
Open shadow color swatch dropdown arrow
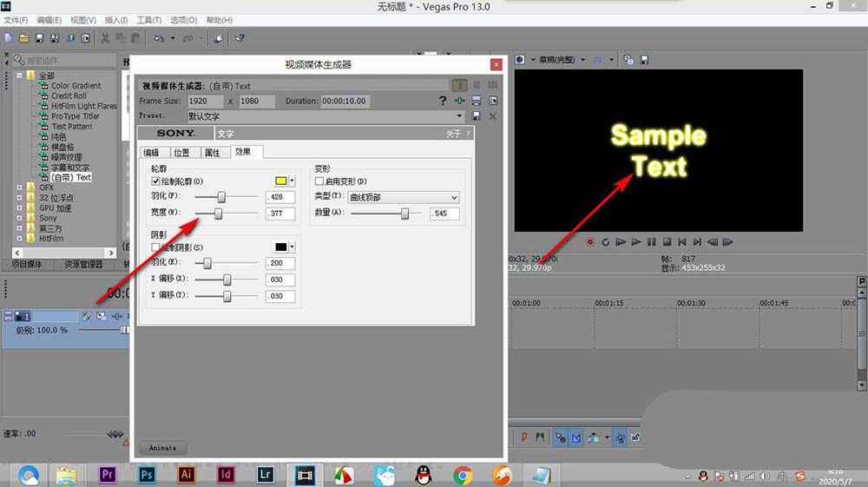click(x=293, y=247)
